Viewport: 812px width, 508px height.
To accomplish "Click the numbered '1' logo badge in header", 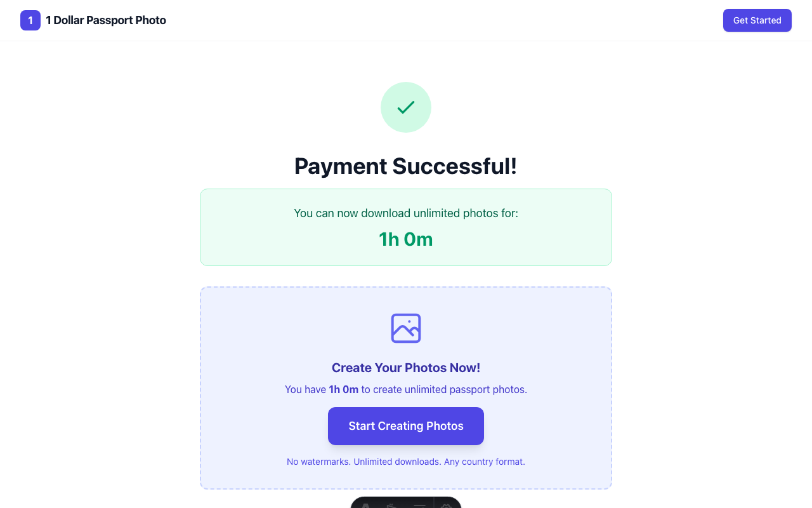I will click(x=30, y=20).
